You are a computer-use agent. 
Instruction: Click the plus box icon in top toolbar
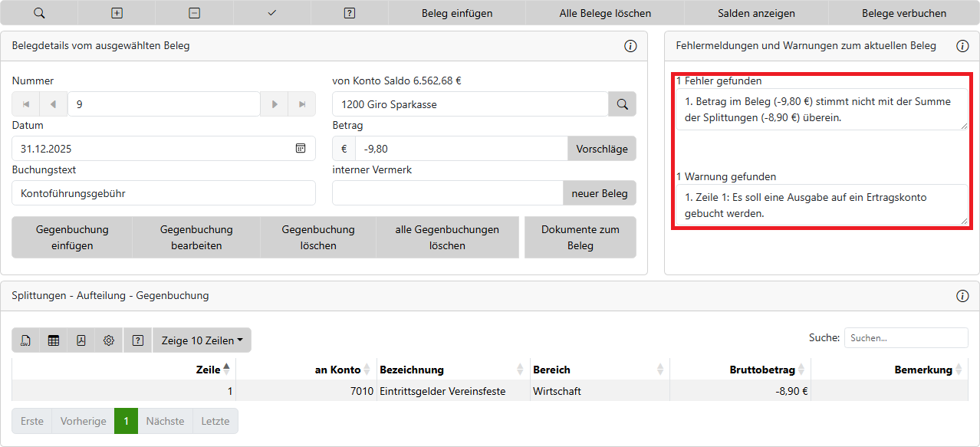117,13
